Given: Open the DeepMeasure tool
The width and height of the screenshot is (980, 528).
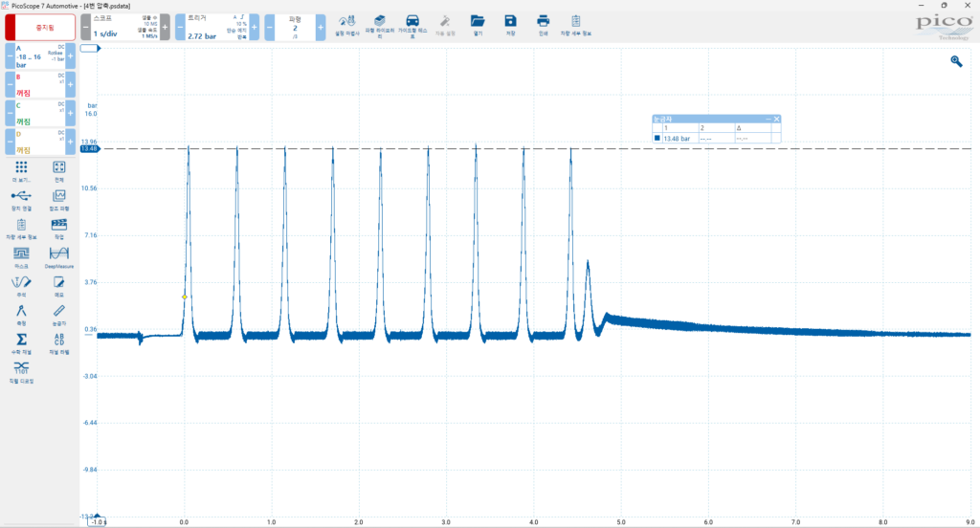Looking at the screenshot, I should 58,255.
